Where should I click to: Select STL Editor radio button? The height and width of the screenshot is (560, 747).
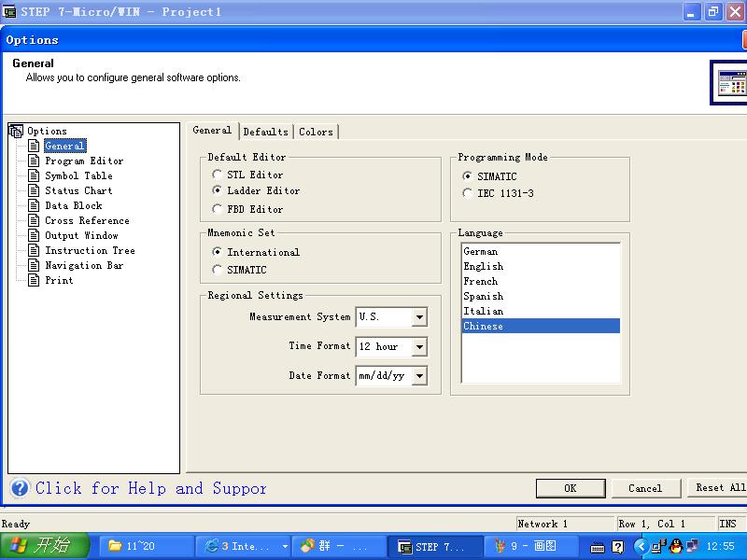click(217, 175)
